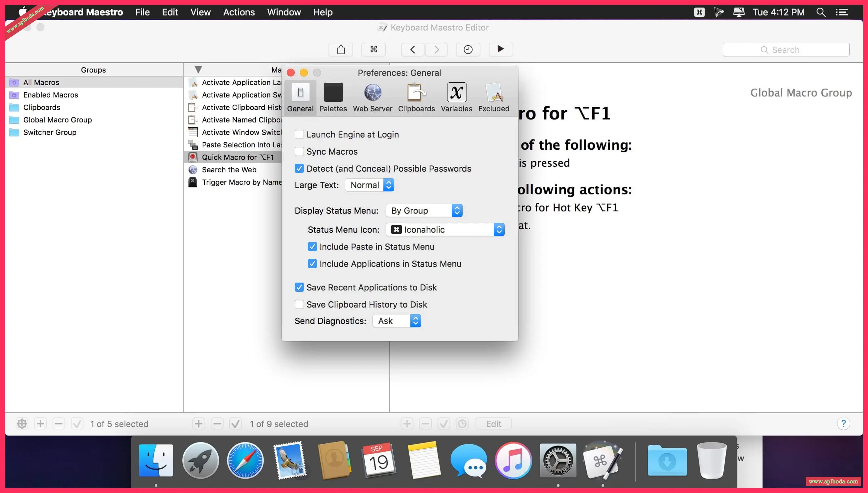
Task: Open Keyboard Maestro status menu icon in menu bar
Action: (x=699, y=12)
